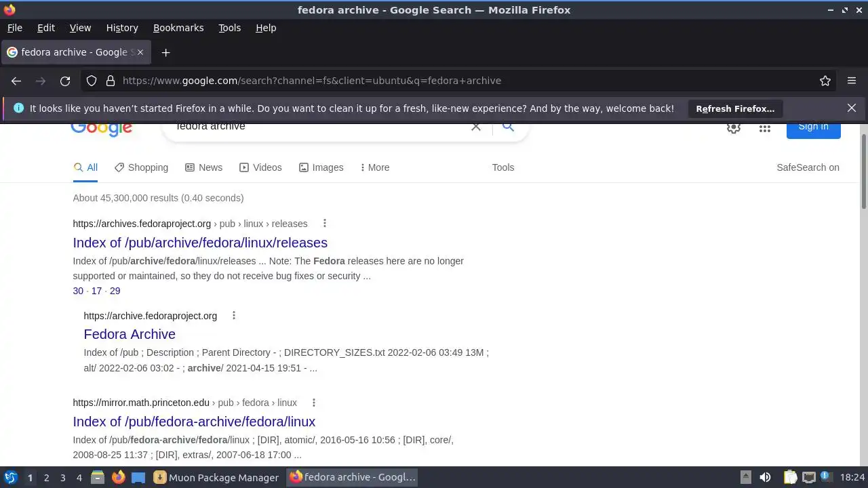The width and height of the screenshot is (868, 488).
Task: Open options for mirror.math.princeton.edu result
Action: coord(314,403)
